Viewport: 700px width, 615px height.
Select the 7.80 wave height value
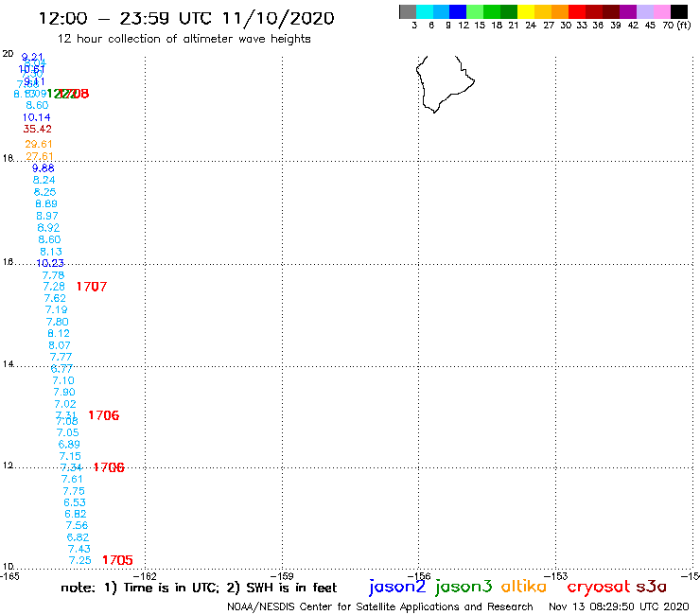57,322
